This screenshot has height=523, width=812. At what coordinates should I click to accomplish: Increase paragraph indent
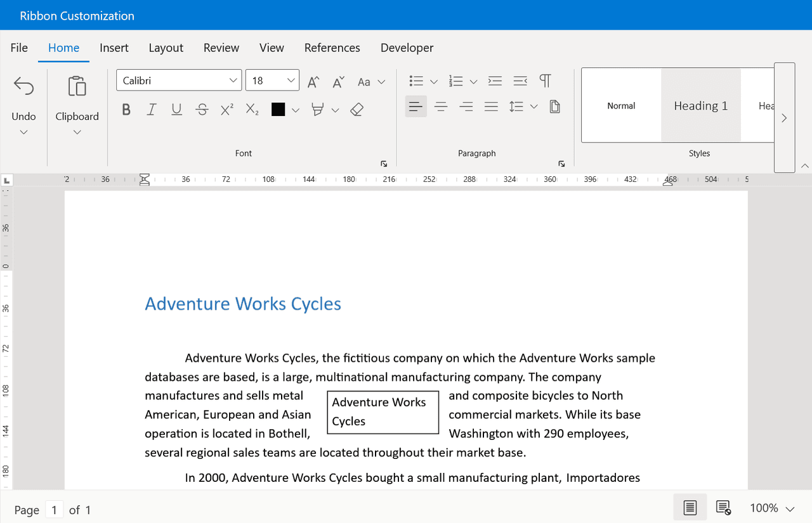tap(495, 81)
